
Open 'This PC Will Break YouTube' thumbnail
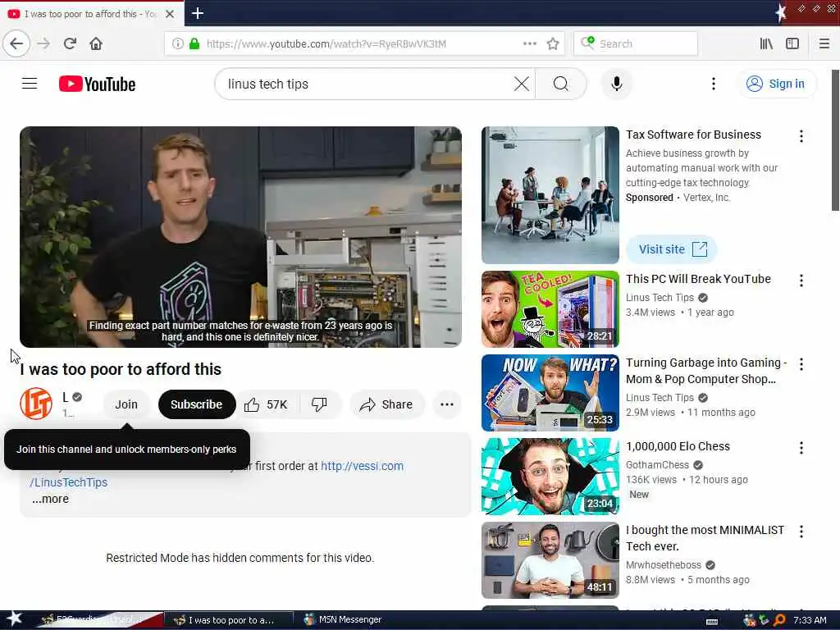coord(550,309)
